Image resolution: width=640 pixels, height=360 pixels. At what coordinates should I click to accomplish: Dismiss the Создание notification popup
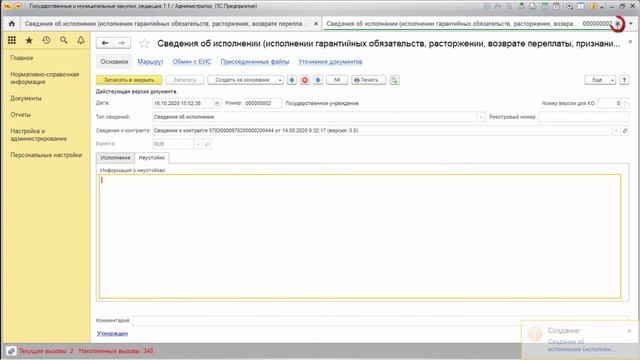[629, 331]
